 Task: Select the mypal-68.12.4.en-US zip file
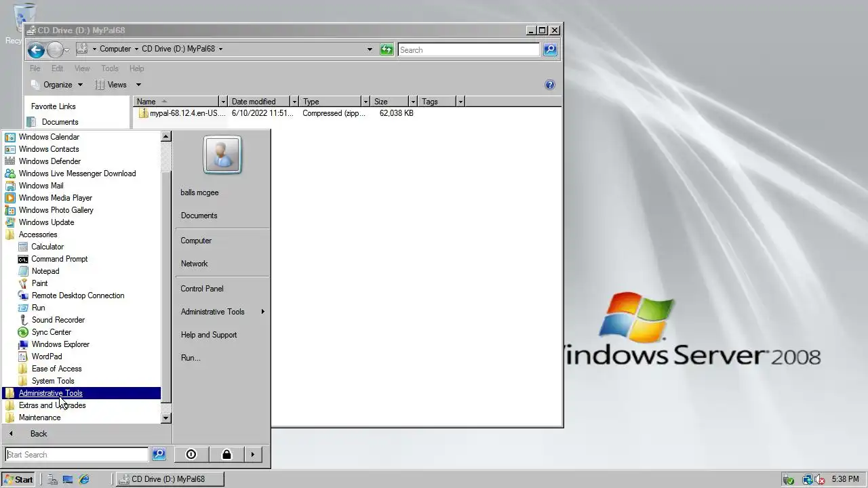[182, 113]
